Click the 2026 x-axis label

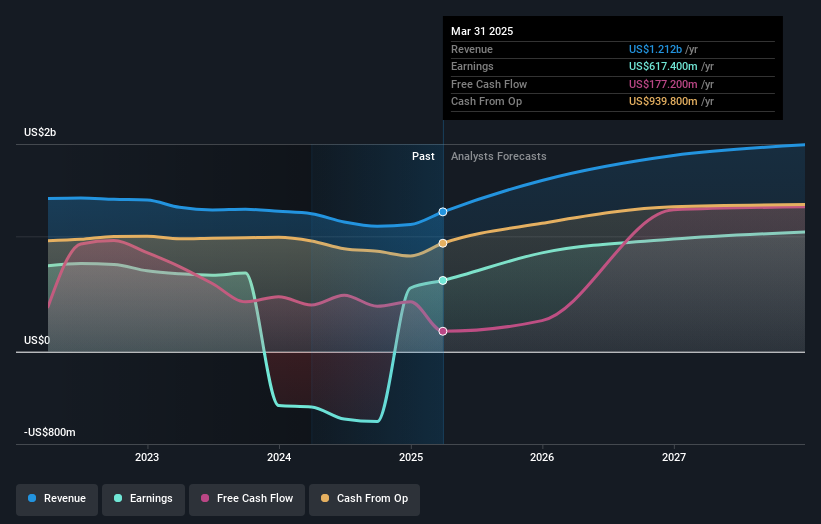pos(542,457)
